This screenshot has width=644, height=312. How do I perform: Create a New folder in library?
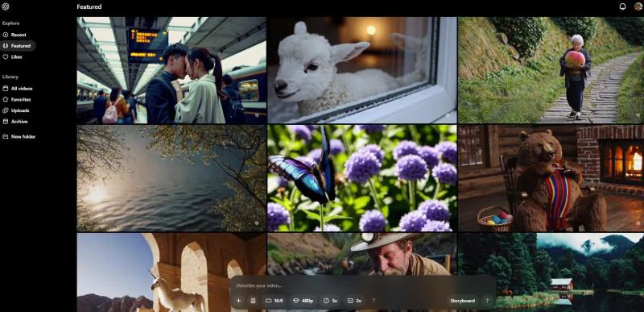pyautogui.click(x=19, y=136)
